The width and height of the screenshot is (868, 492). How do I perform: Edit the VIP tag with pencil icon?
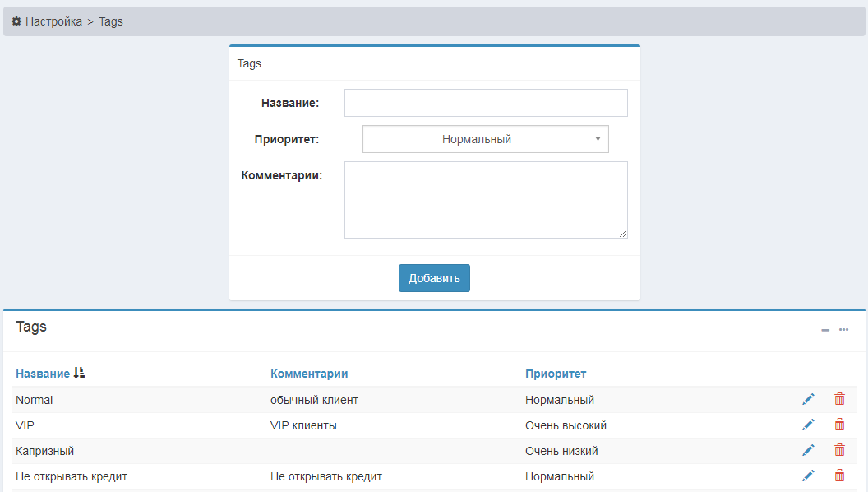(808, 425)
